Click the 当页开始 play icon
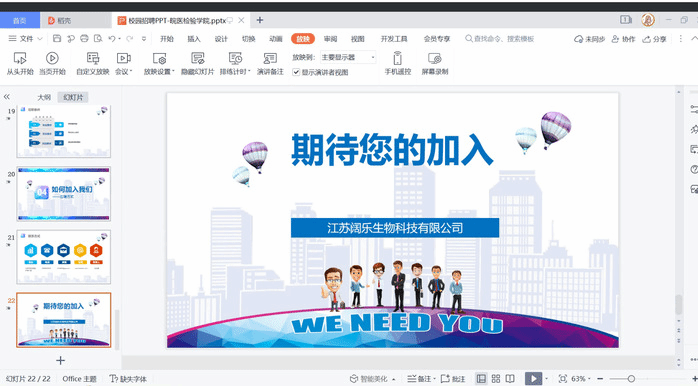 pyautogui.click(x=52, y=58)
